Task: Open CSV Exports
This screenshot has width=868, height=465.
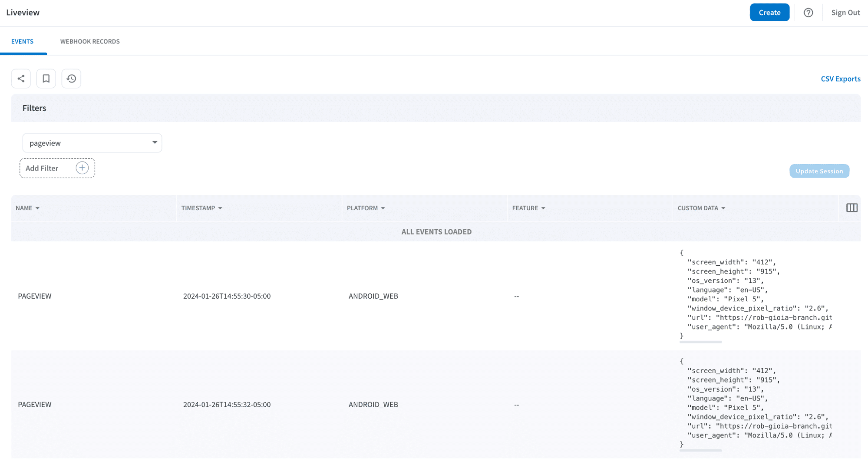Action: point(840,79)
